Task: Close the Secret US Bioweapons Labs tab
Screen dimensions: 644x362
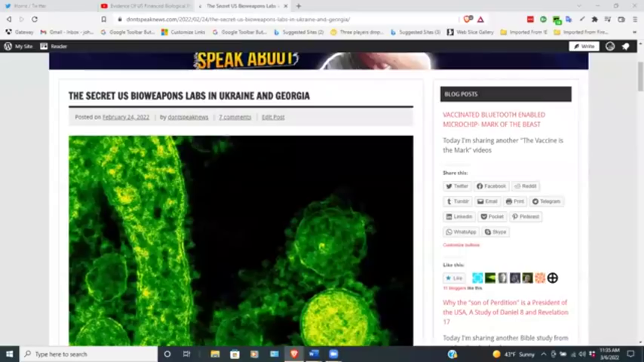Action: pos(286,6)
